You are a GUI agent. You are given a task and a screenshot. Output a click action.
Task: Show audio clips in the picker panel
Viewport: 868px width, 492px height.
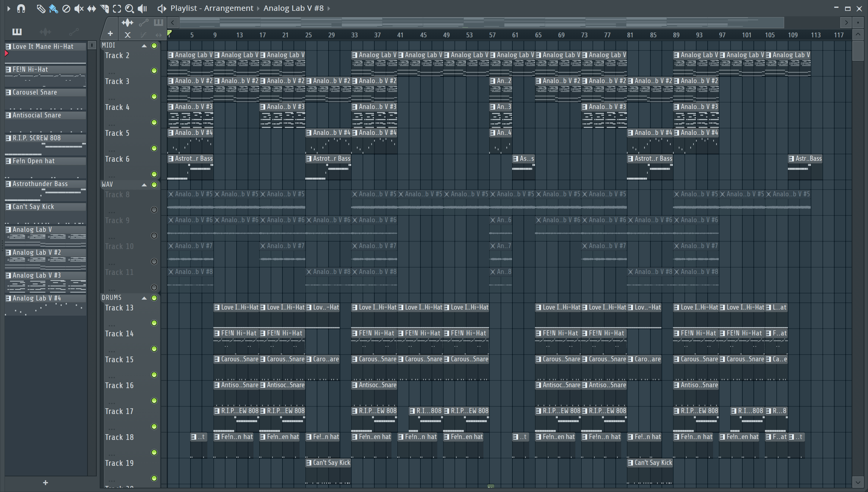pos(45,32)
